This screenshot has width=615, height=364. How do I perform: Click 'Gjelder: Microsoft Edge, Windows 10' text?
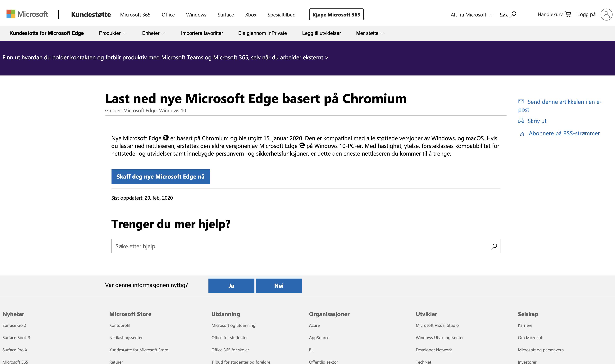click(x=145, y=111)
